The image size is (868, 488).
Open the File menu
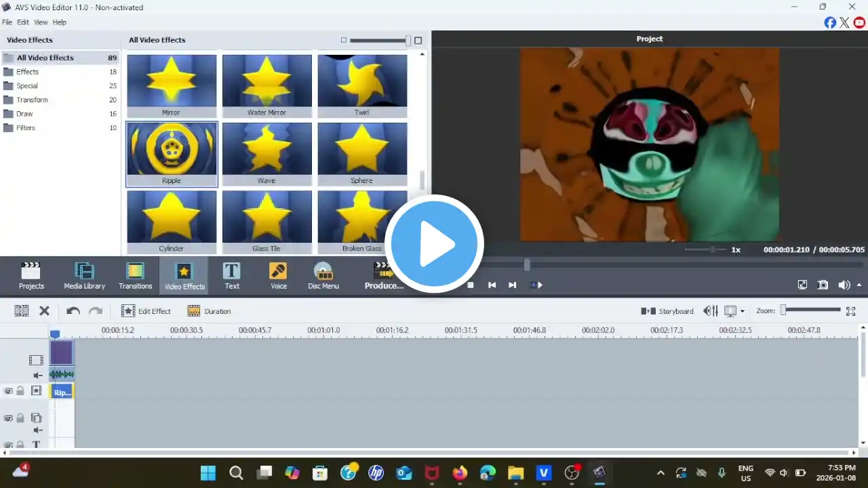coord(7,22)
